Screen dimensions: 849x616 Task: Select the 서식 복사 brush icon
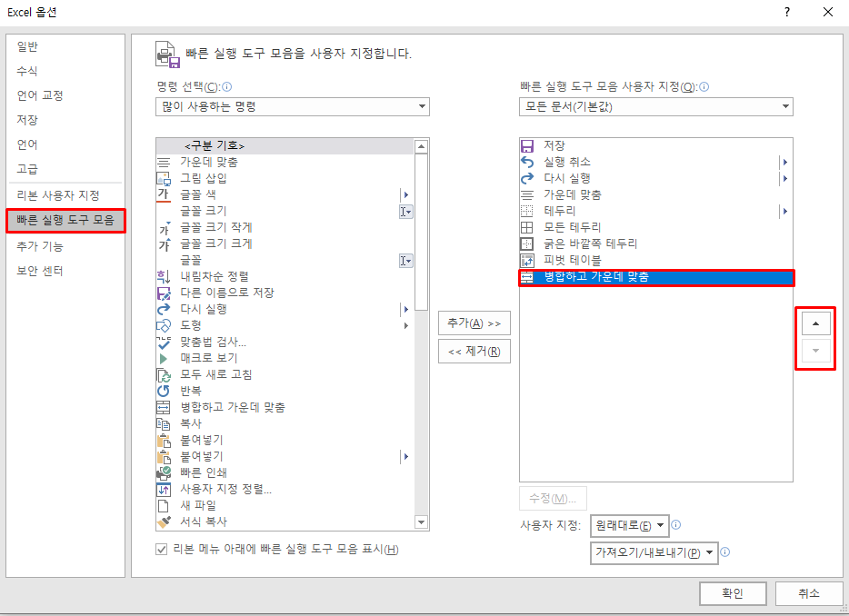pyautogui.click(x=164, y=522)
